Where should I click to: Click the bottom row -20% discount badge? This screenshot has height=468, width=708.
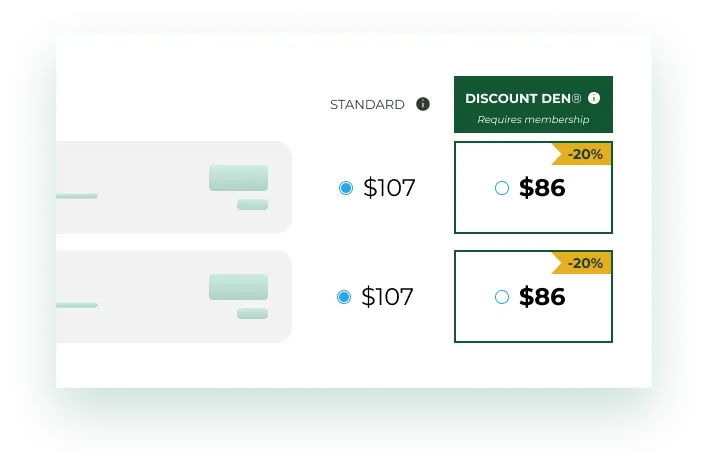pos(584,263)
